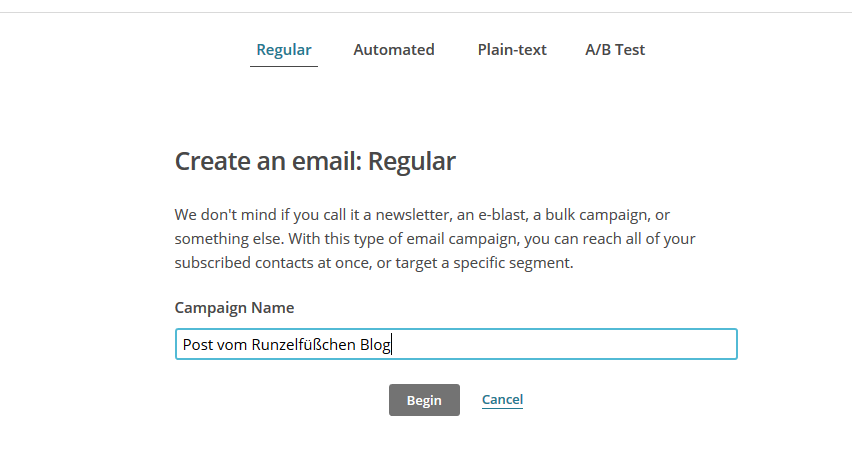Viewport: 852px width, 454px height.
Task: Click the Campaign Name label
Action: pyautogui.click(x=234, y=308)
